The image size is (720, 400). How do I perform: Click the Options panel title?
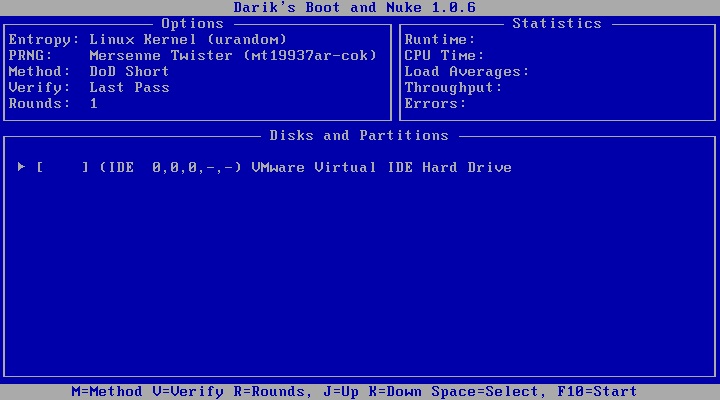(x=193, y=23)
